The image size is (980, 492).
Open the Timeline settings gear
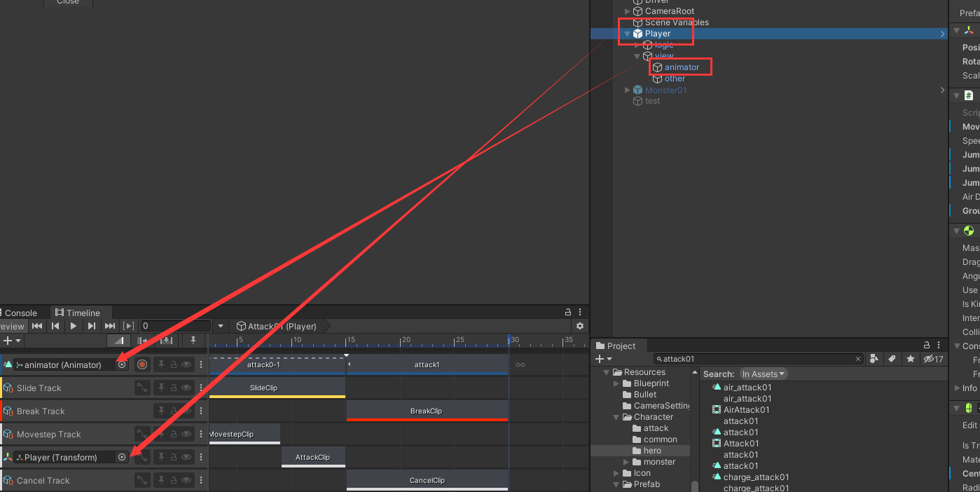pyautogui.click(x=579, y=326)
